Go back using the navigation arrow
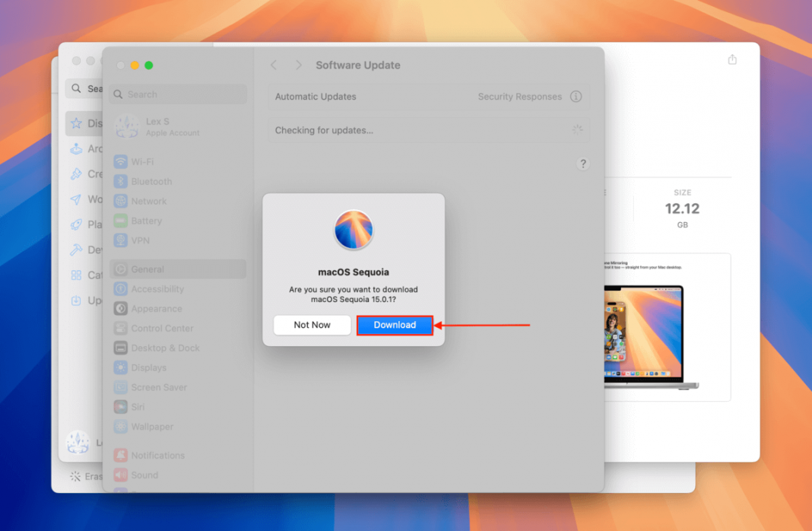The width and height of the screenshot is (812, 531). click(274, 65)
